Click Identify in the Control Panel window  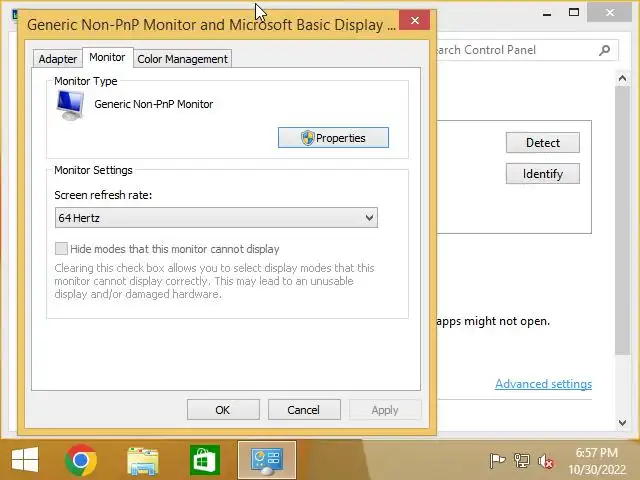coord(542,174)
